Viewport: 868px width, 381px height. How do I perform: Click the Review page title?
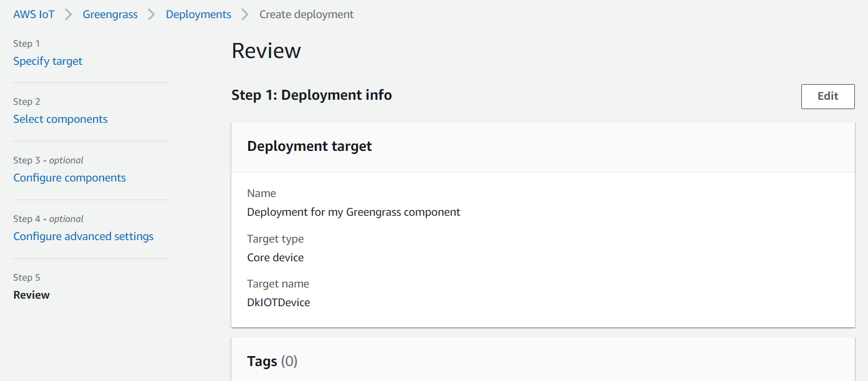266,51
